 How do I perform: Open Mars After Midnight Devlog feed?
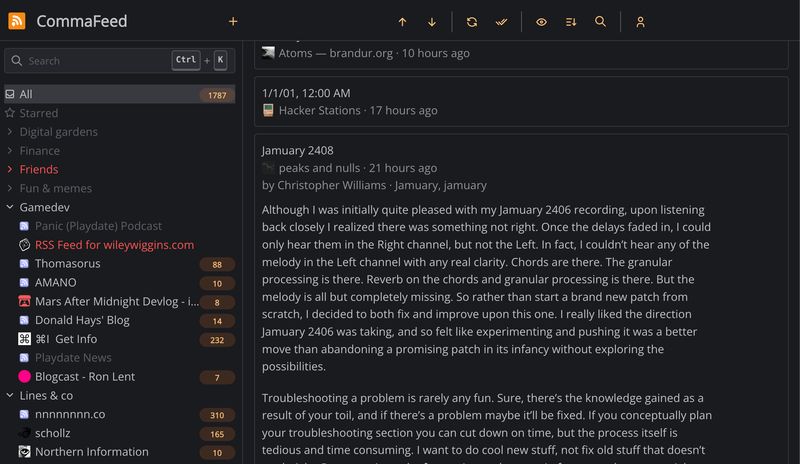[117, 301]
